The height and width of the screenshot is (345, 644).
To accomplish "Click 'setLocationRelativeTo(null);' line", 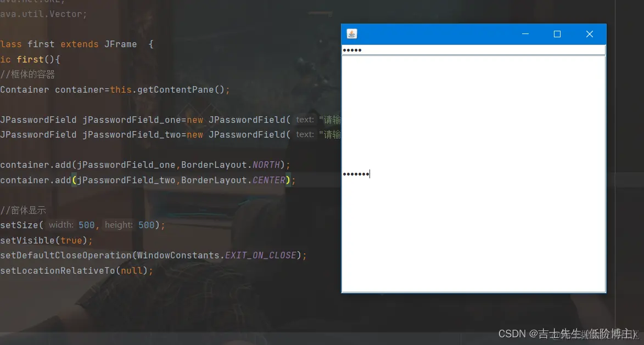I will pyautogui.click(x=76, y=271).
